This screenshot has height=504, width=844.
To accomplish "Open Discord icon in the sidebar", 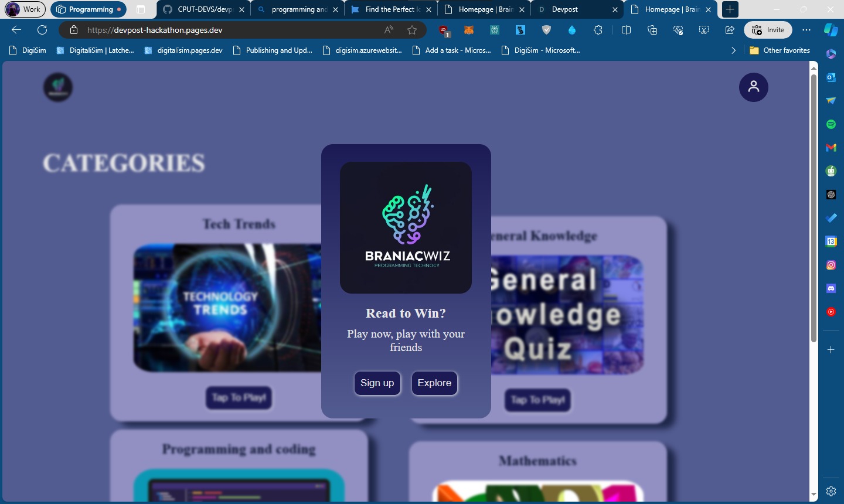I will point(831,288).
